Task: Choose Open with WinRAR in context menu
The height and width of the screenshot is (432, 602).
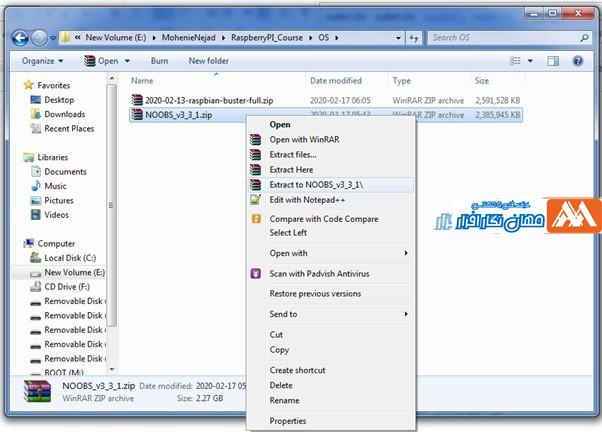Action: 304,139
